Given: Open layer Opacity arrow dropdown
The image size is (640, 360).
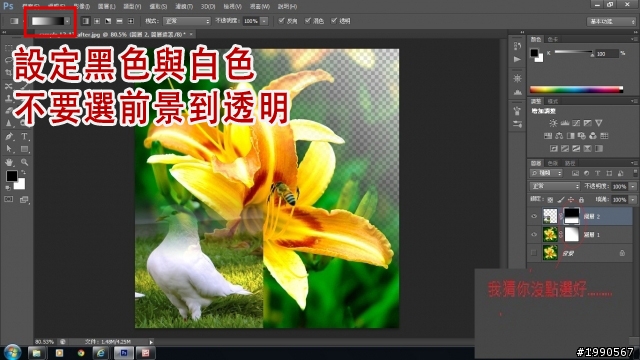Looking at the screenshot, I should tap(633, 187).
